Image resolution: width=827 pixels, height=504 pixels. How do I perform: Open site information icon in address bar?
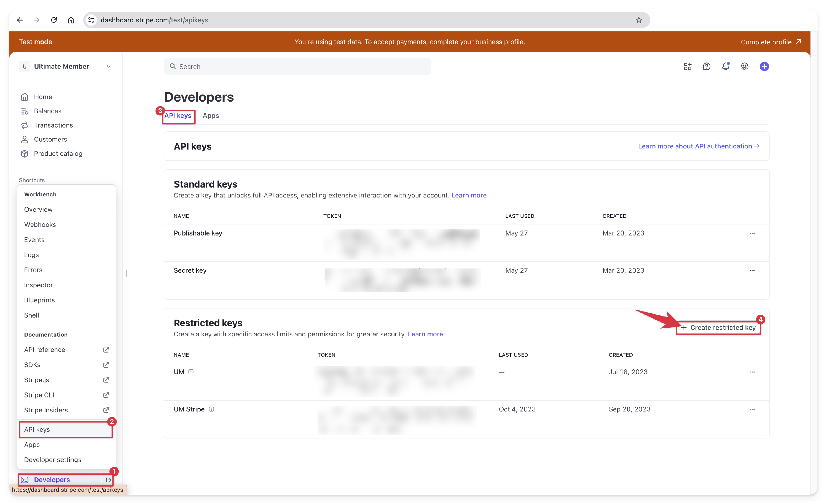tap(91, 20)
